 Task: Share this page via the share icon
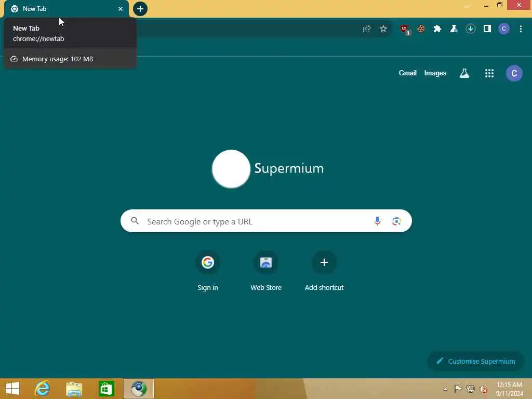coord(366,29)
